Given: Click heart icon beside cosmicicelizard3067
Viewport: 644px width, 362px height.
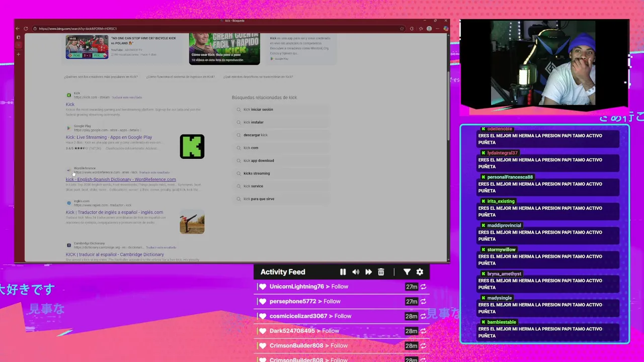Looking at the screenshot, I should tap(263, 316).
